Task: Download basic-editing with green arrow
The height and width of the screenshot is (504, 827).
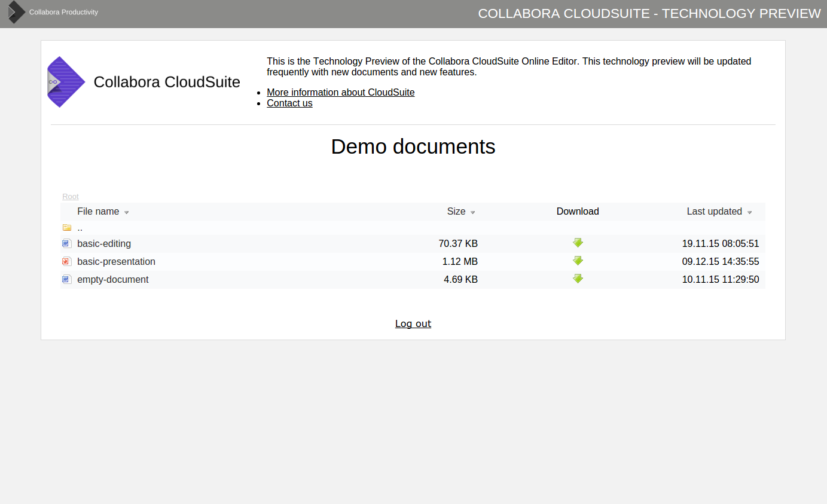Action: click(x=578, y=243)
